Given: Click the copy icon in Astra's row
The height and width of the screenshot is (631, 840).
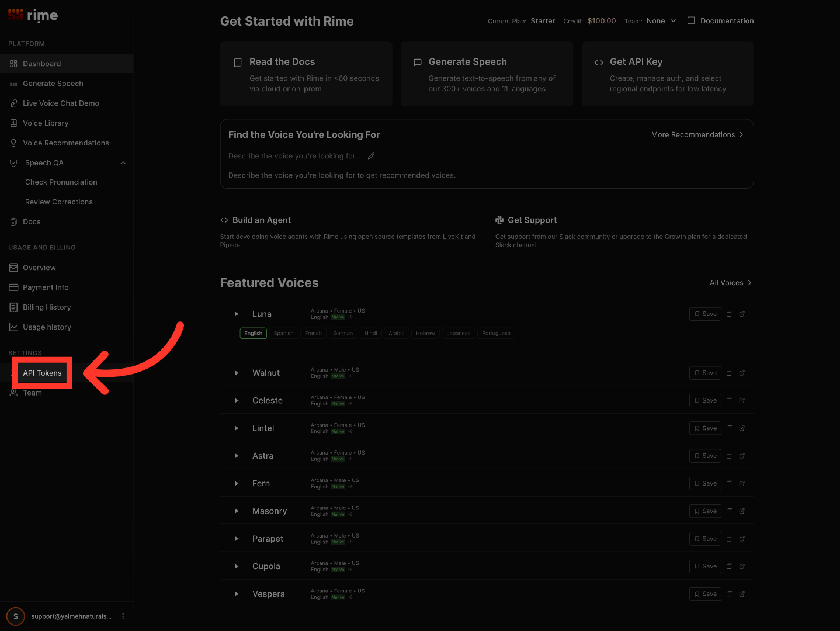Looking at the screenshot, I should 729,456.
